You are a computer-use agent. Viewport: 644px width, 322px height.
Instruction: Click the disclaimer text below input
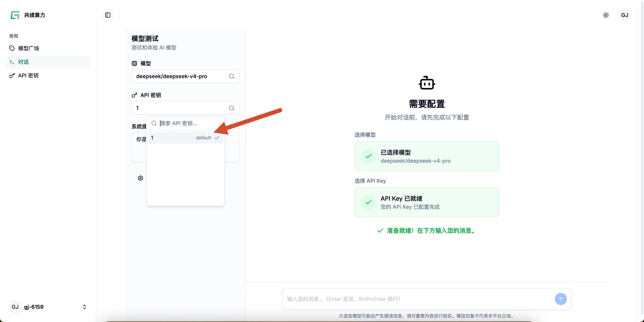coord(426,316)
